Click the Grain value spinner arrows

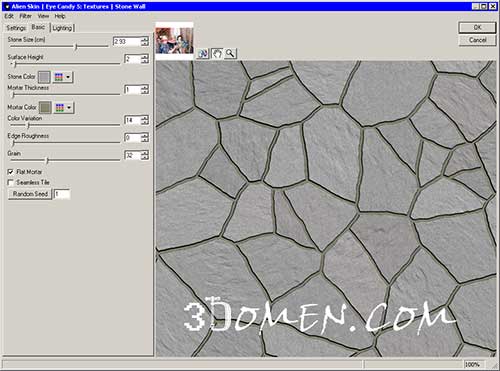click(145, 155)
